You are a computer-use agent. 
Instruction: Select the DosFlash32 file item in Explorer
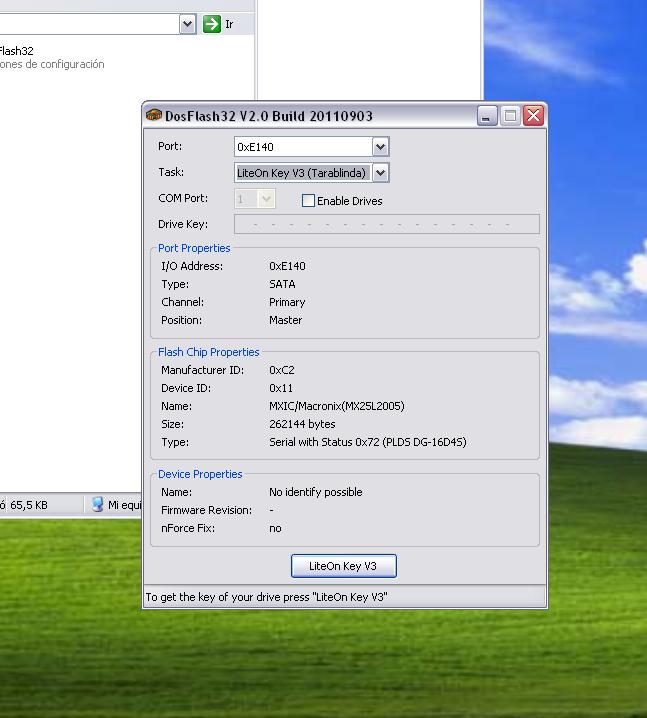(x=18, y=51)
